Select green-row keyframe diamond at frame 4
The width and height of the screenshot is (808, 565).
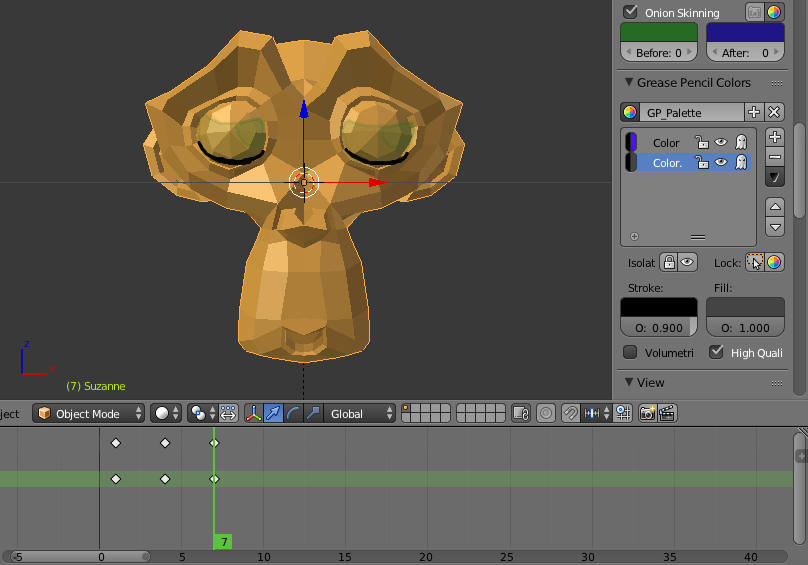tap(165, 479)
